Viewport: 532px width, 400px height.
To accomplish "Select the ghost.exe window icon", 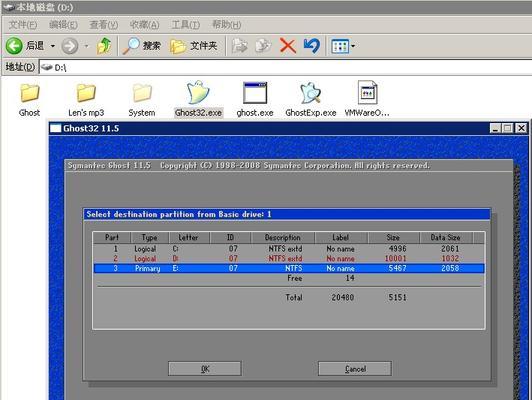I will pos(255,93).
